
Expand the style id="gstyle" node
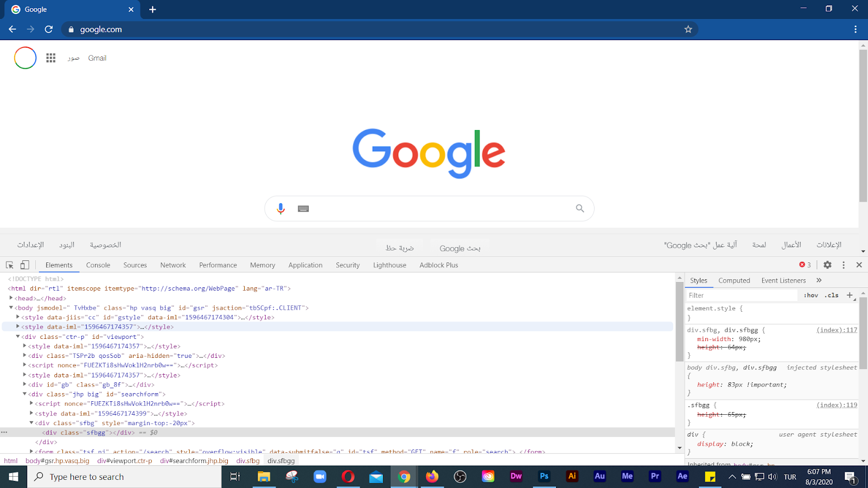tap(18, 317)
